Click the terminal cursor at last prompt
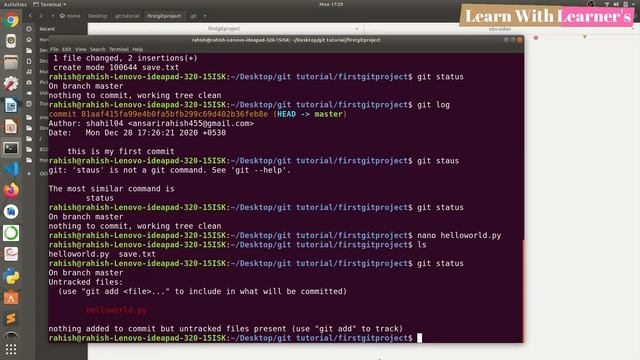The image size is (640, 360). click(419, 338)
